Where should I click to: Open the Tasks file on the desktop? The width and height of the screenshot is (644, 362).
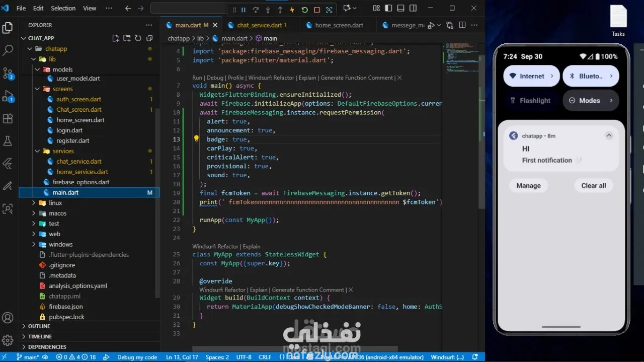coord(618,21)
